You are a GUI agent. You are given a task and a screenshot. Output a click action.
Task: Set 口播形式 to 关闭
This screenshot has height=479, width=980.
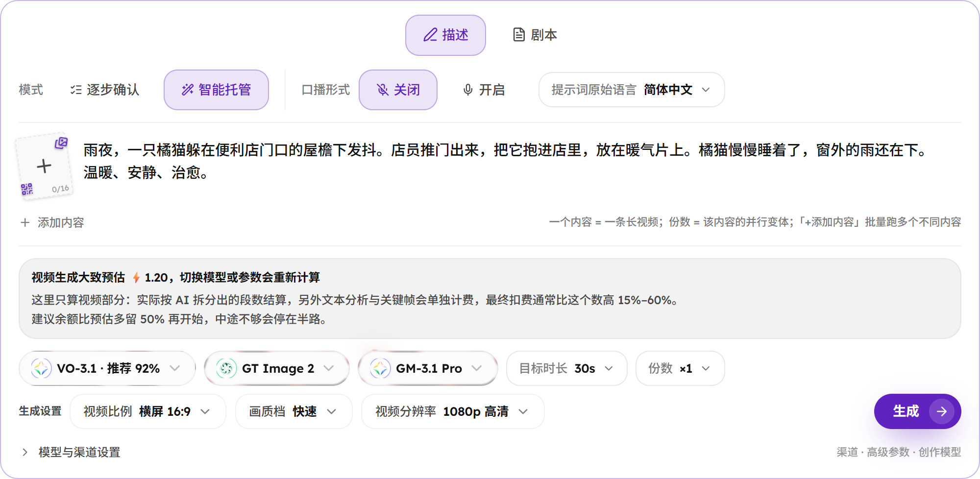click(x=398, y=90)
